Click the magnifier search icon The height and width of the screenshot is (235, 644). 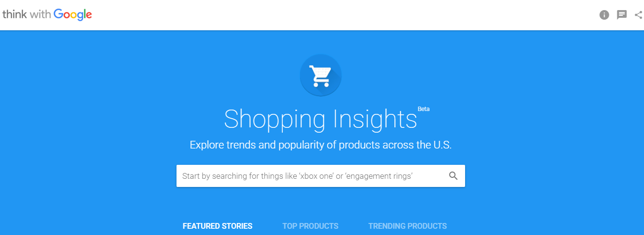(453, 176)
